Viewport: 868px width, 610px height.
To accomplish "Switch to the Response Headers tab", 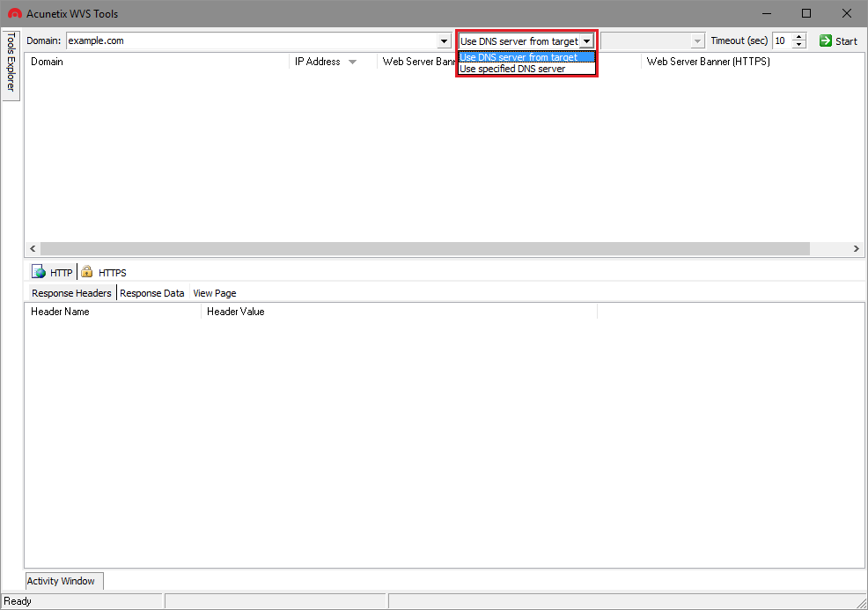I will coord(71,293).
